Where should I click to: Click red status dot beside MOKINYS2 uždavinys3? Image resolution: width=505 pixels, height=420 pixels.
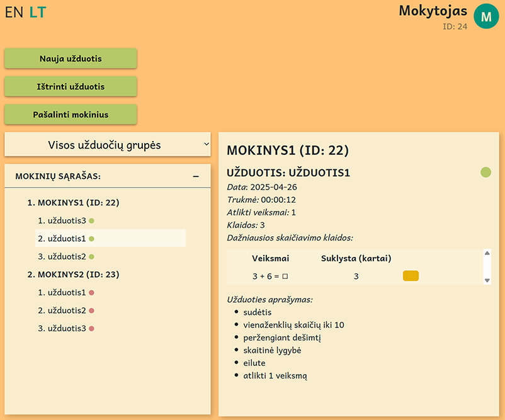[91, 329]
